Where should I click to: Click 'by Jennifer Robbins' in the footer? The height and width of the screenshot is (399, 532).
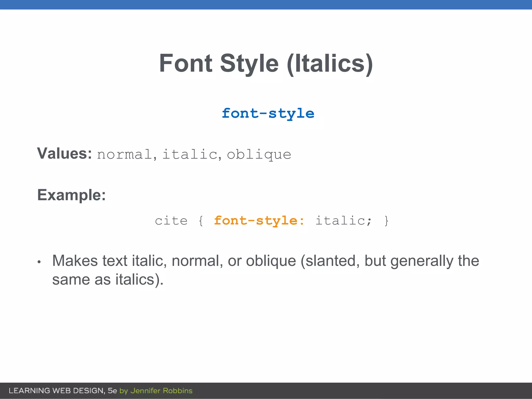(156, 391)
